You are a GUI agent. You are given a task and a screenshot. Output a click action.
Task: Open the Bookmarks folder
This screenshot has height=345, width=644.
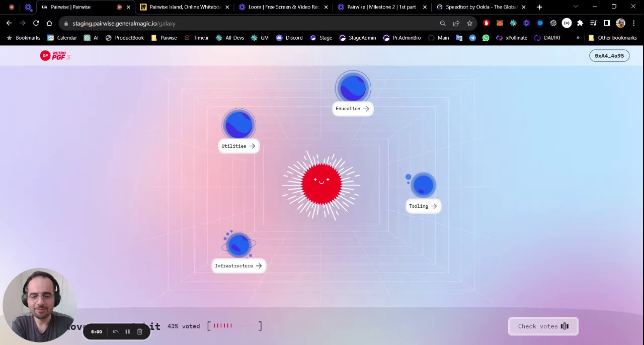[x=23, y=38]
